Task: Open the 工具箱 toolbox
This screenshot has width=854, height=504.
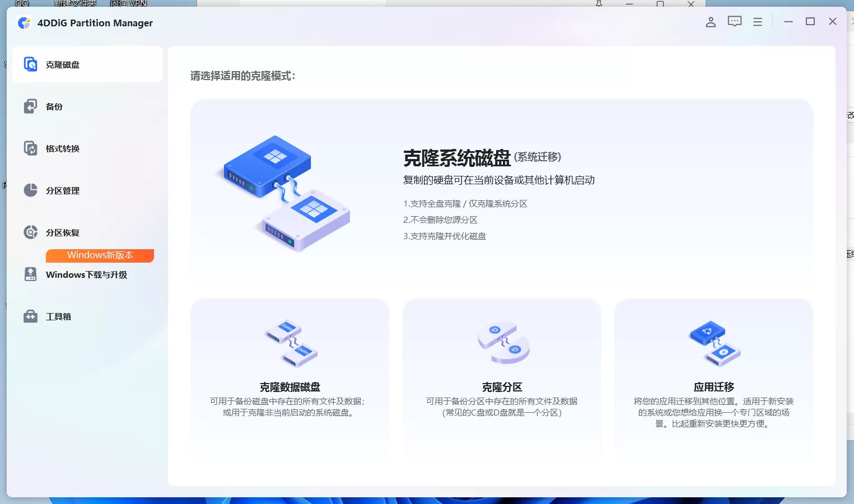Action: click(56, 316)
